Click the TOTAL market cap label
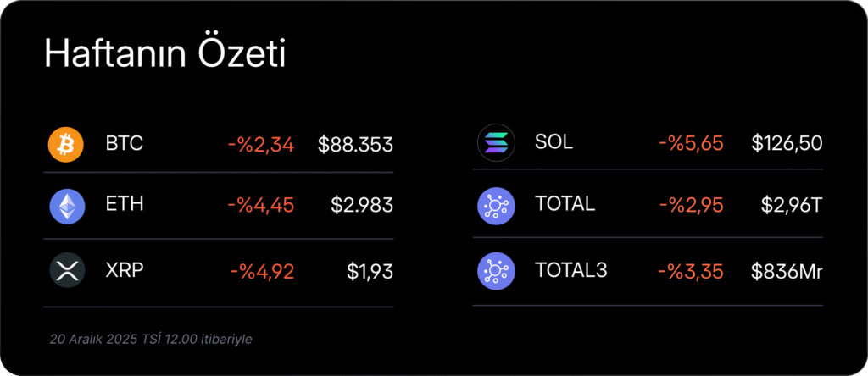The height and width of the screenshot is (376, 868). (x=565, y=204)
